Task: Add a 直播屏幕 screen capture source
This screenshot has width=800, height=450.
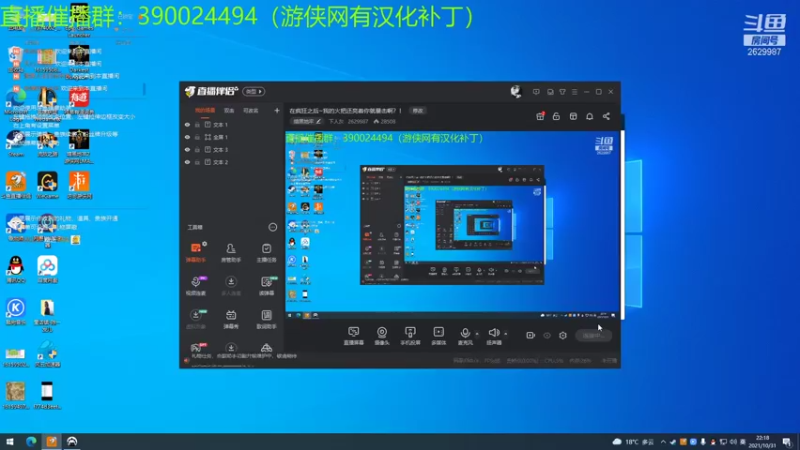Action: tap(354, 336)
